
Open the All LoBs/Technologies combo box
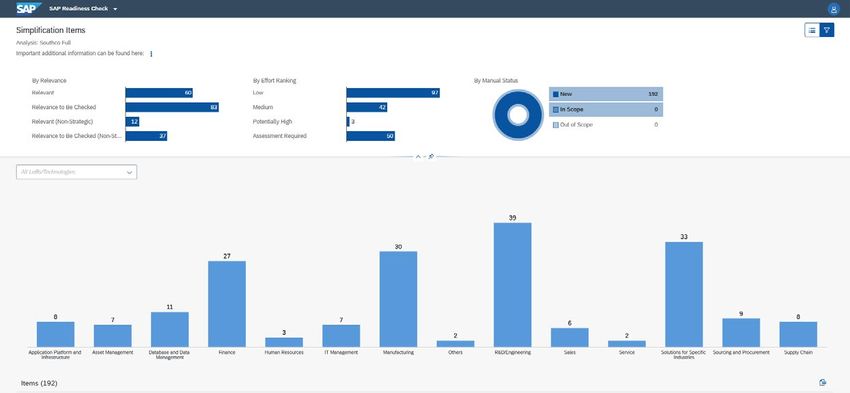click(x=76, y=172)
